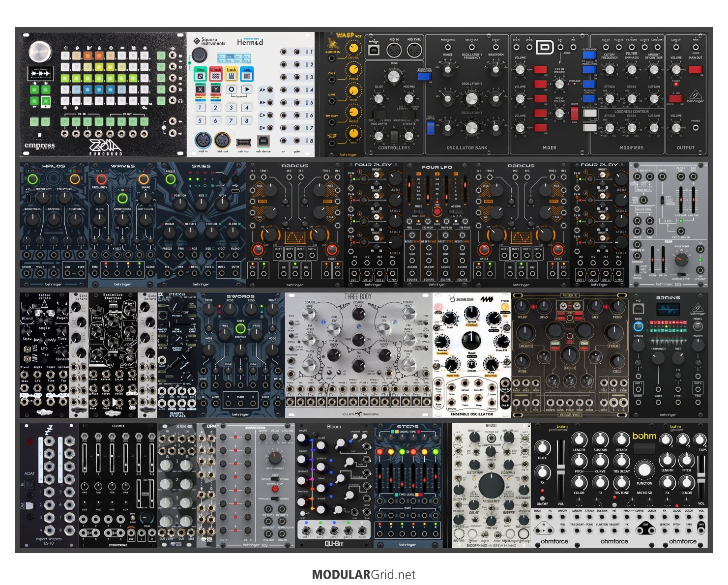Click the red START/STOP button on 182 sequencer
This screenshot has height=585, width=728.
click(x=275, y=489)
